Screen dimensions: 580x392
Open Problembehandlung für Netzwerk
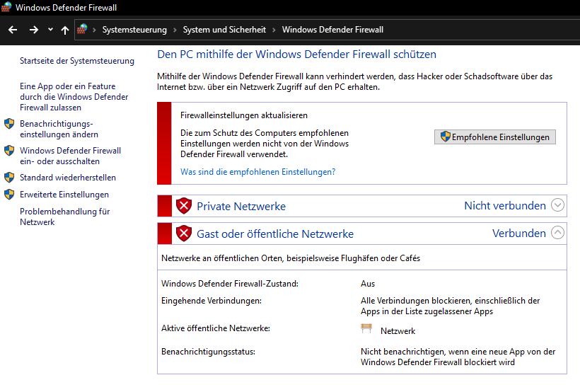coord(64,217)
